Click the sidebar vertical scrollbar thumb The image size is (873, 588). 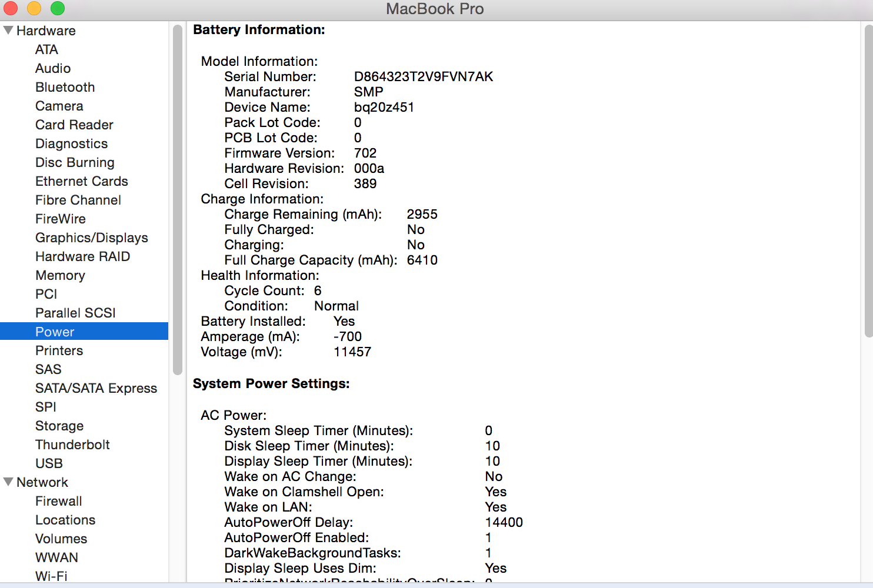178,200
